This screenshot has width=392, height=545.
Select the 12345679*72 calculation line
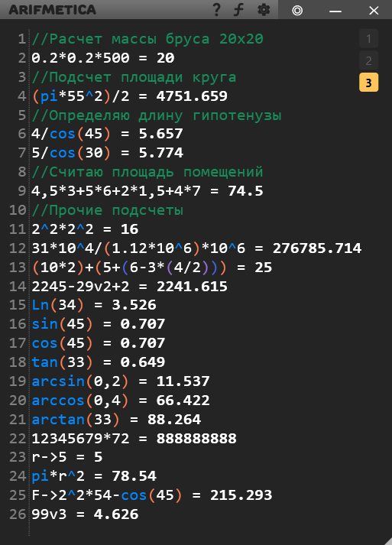click(134, 438)
